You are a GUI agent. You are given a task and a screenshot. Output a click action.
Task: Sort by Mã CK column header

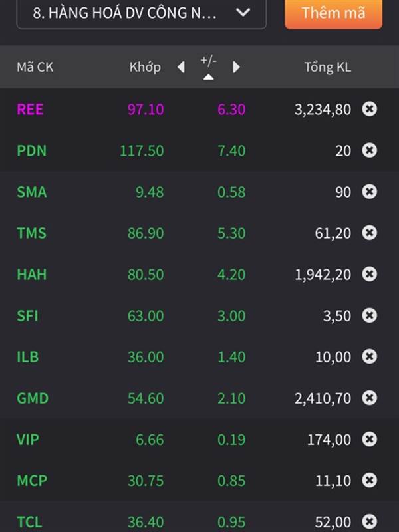click(35, 67)
